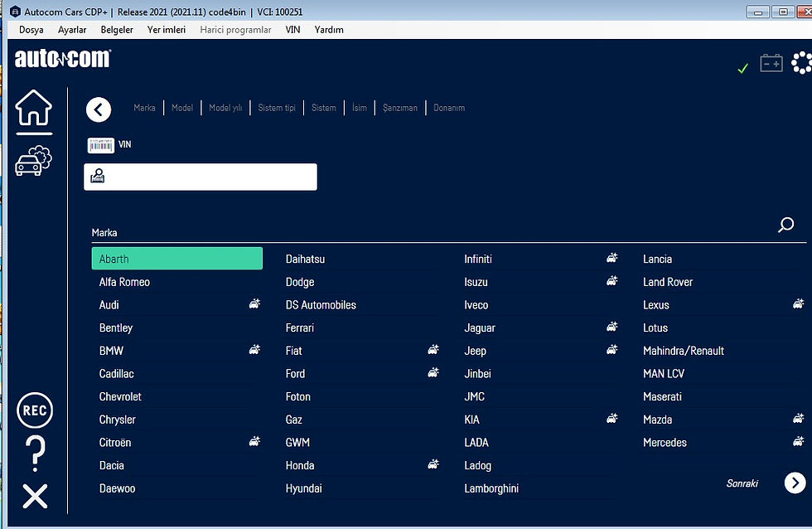
Task: Click the car icon next to Honda
Action: (433, 464)
